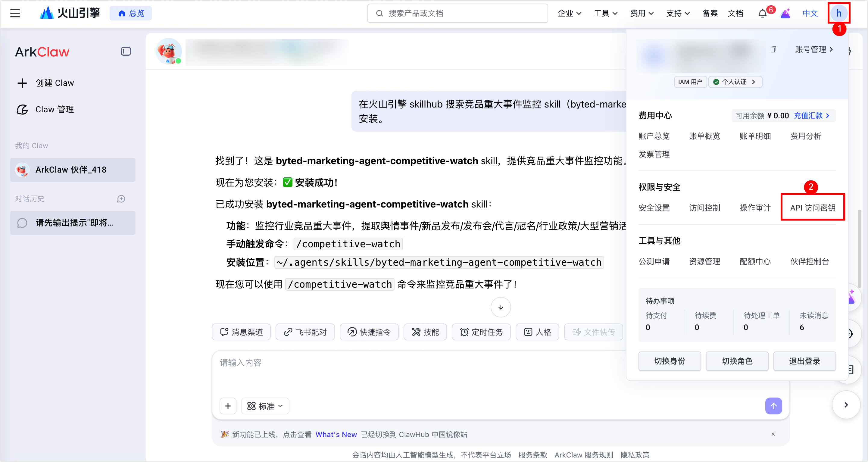Image resolution: width=868 pixels, height=462 pixels.
Task: Open the 定时任务 quick action
Action: coord(481,332)
